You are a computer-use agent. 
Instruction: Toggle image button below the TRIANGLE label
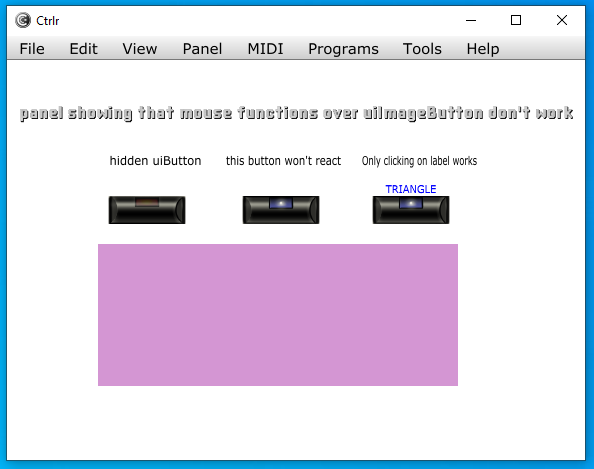click(x=411, y=210)
